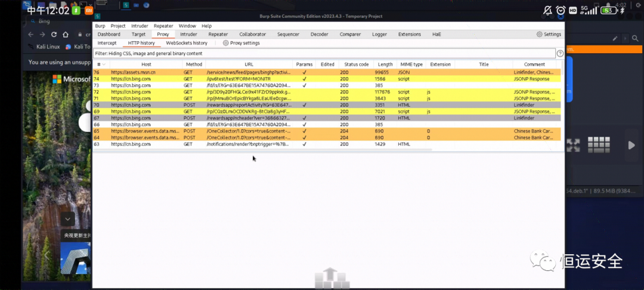The width and height of the screenshot is (644, 290).
Task: Click the filter help question mark icon
Action: click(560, 53)
